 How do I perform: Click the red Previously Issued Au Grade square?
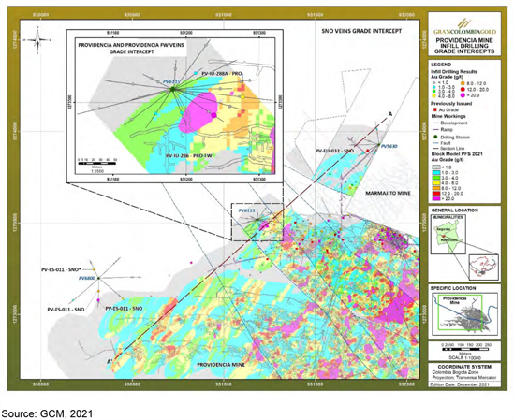[435, 109]
